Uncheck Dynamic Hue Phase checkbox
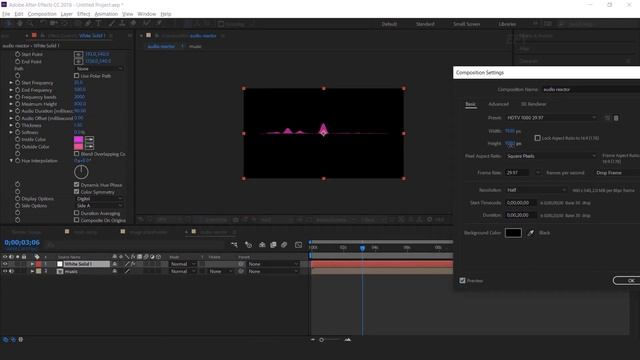This screenshot has height=360, width=640. [76, 184]
